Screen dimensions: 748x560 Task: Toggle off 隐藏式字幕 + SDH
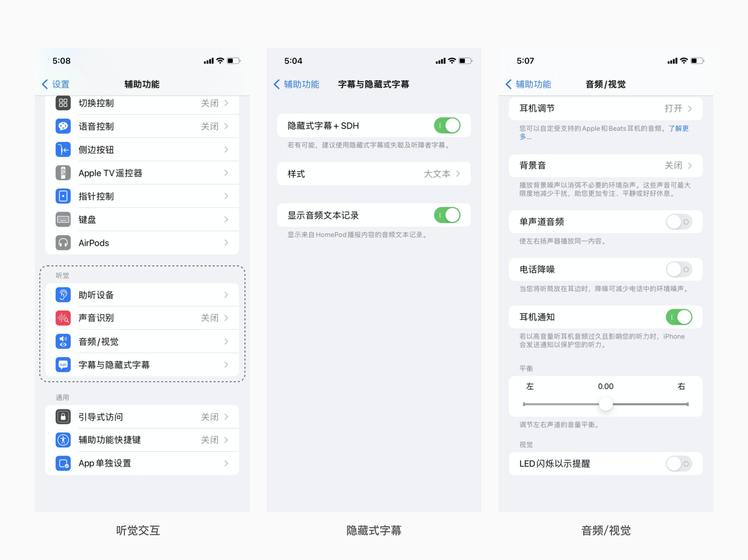[447, 125]
